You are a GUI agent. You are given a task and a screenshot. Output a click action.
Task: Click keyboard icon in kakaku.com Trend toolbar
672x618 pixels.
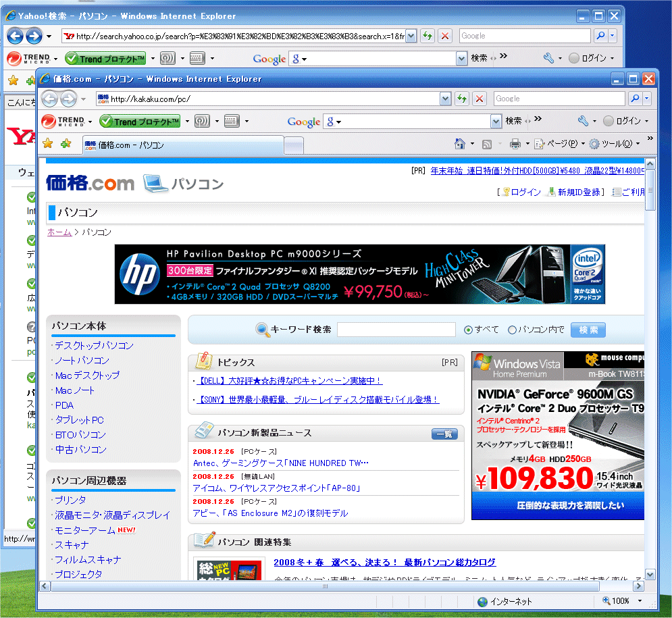[232, 122]
